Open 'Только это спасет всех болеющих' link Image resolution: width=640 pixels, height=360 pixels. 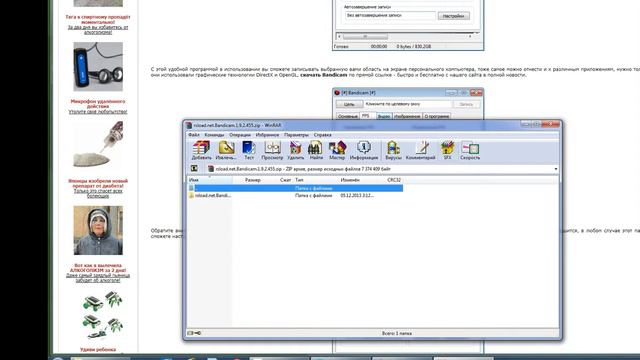(x=98, y=193)
